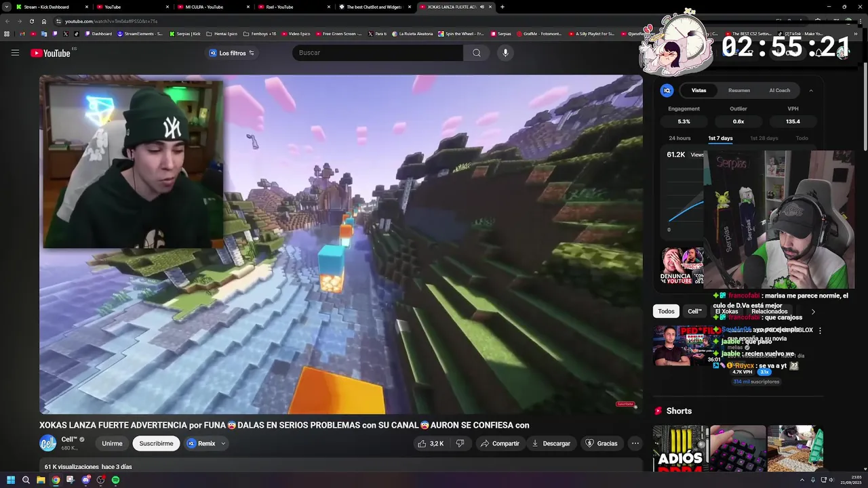
Task: Select the 1st 7 days time range
Action: tap(720, 138)
